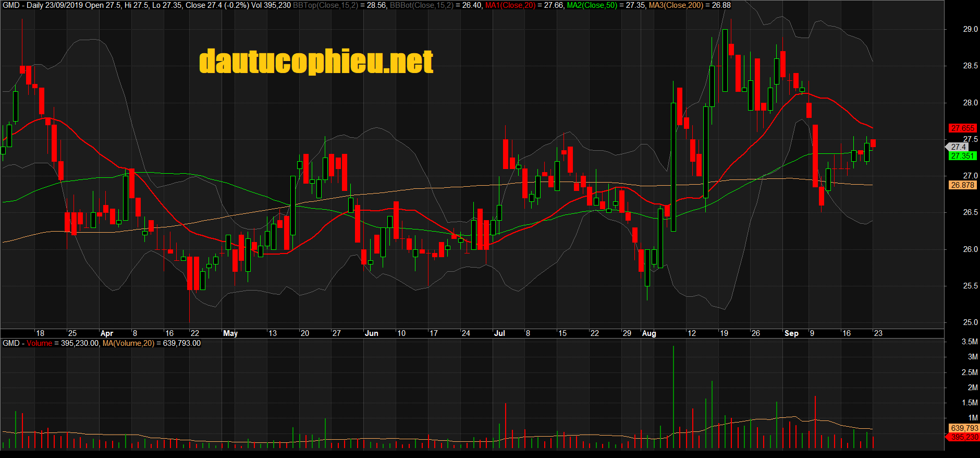Select the BBBot(Close,15,2) = 26.40 indicator label
This screenshot has width=980, height=458.
coord(436,5)
